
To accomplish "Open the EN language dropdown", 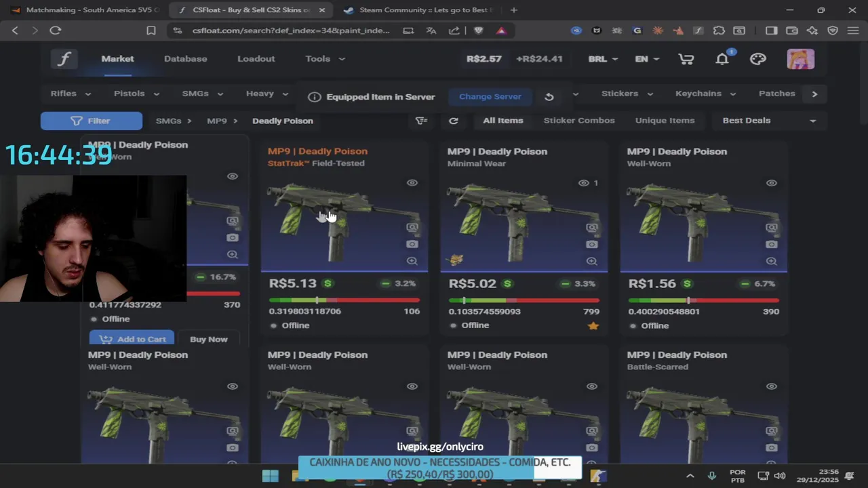I will click(647, 59).
